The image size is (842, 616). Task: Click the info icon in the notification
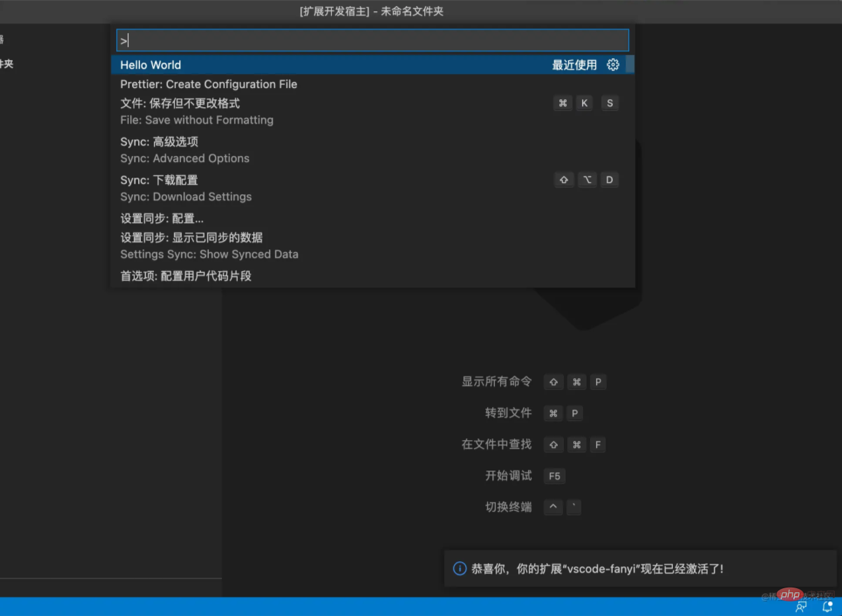point(459,568)
